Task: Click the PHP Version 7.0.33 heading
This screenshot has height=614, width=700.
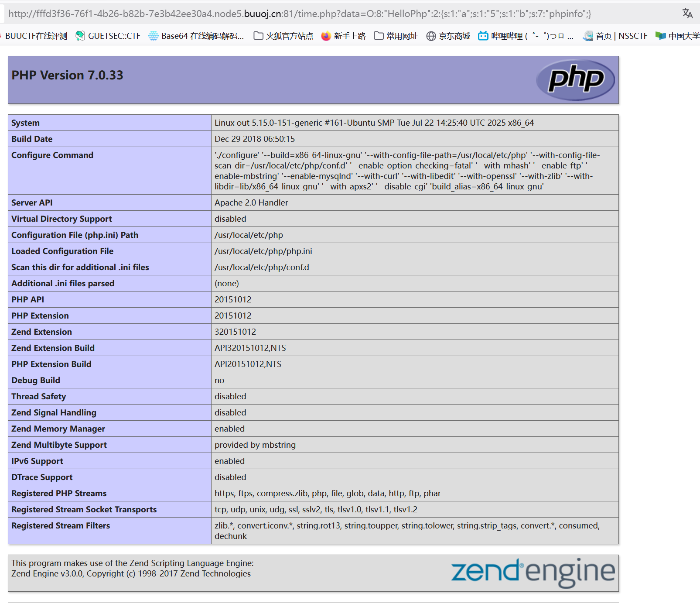Action: coord(68,75)
